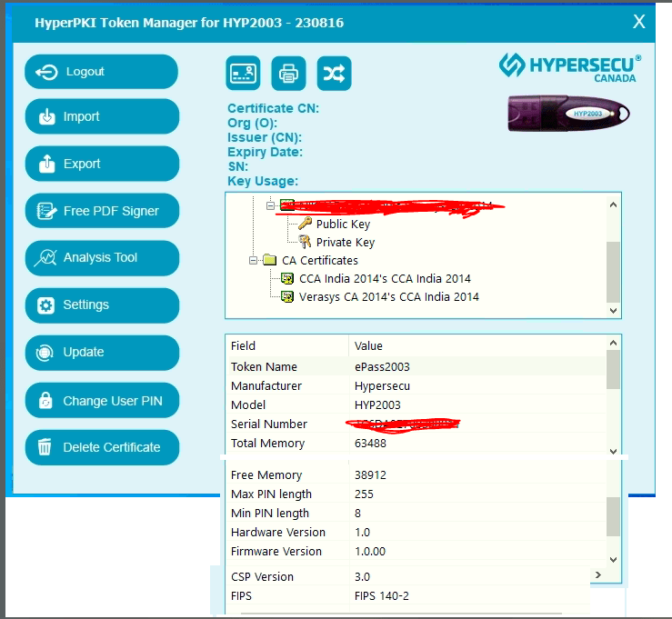Select Change User PIN
672x619 pixels.
[x=102, y=401]
